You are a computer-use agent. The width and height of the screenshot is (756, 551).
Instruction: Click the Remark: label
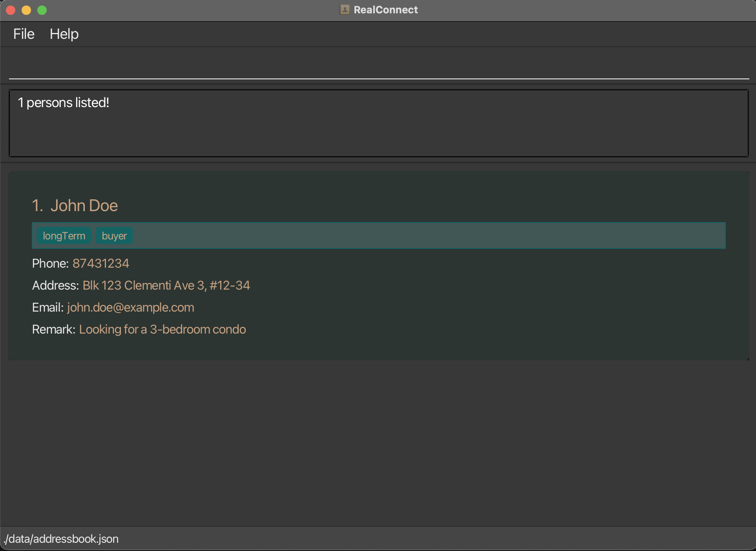click(54, 329)
